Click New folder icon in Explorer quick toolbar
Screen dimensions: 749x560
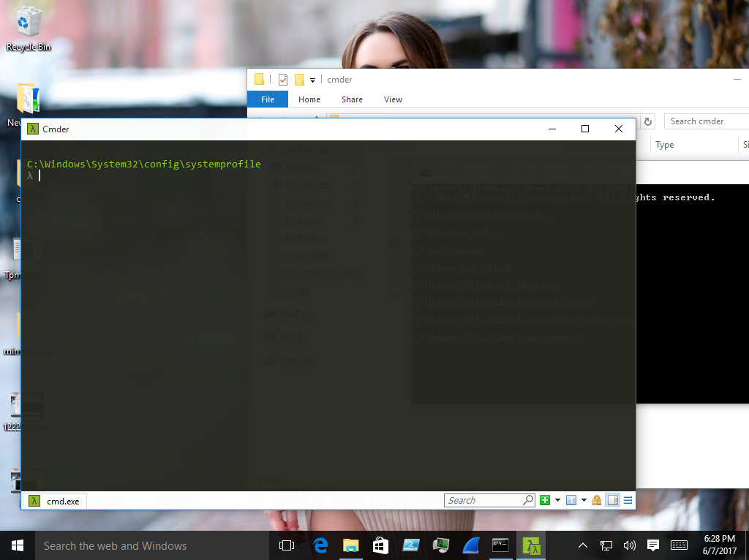click(299, 79)
